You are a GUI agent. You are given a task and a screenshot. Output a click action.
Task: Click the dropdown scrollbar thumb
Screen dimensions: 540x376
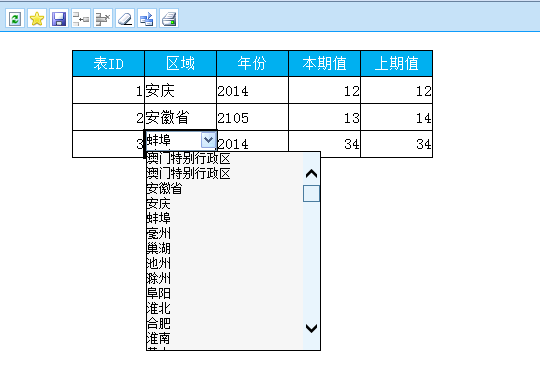point(311,194)
